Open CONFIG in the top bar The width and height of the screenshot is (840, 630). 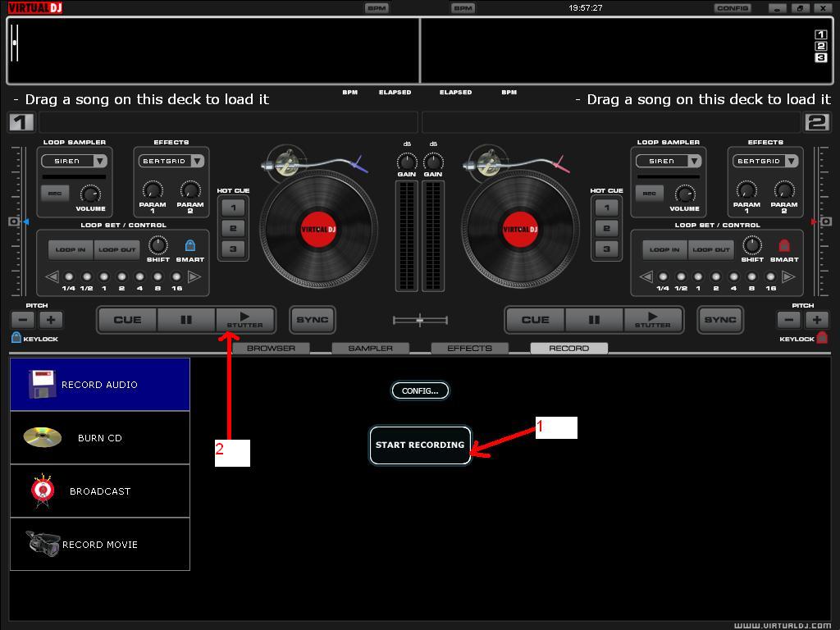click(x=733, y=8)
